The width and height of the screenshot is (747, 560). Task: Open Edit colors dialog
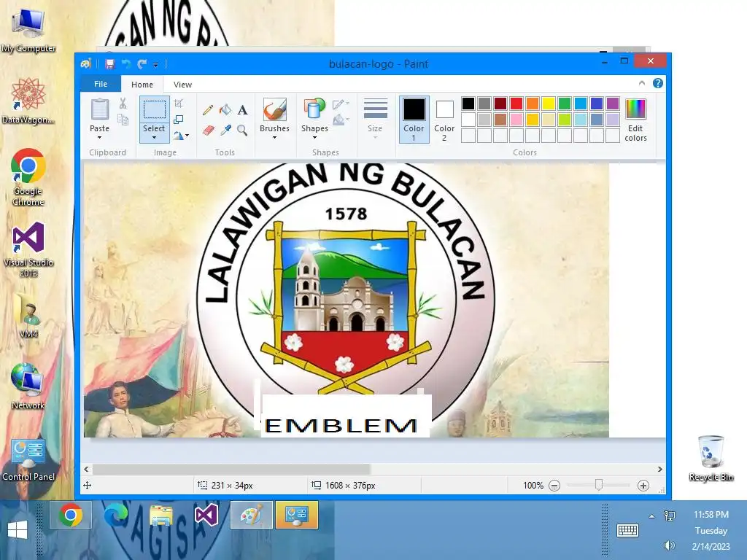coord(635,120)
